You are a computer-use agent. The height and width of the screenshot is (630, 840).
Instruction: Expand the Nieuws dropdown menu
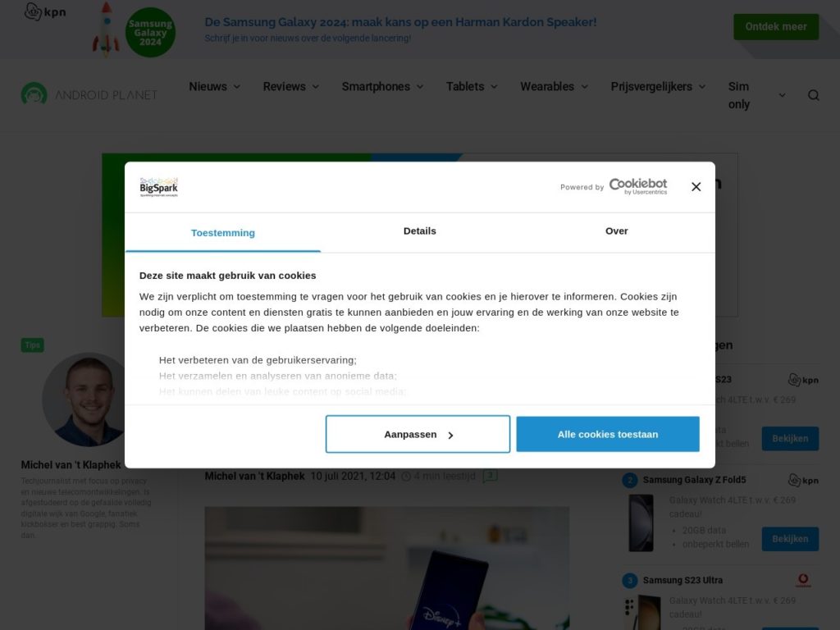point(214,87)
